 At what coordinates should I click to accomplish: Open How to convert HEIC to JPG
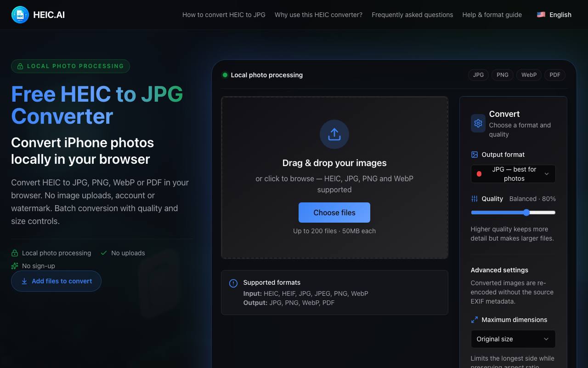point(224,15)
